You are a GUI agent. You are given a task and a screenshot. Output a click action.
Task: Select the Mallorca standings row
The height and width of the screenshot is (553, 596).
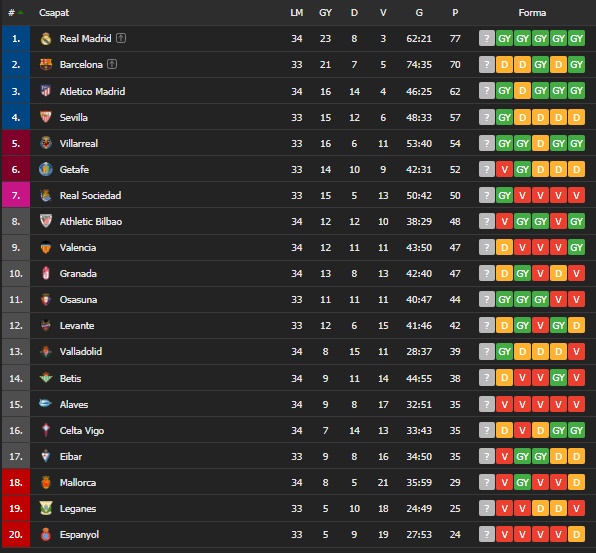[x=298, y=482]
